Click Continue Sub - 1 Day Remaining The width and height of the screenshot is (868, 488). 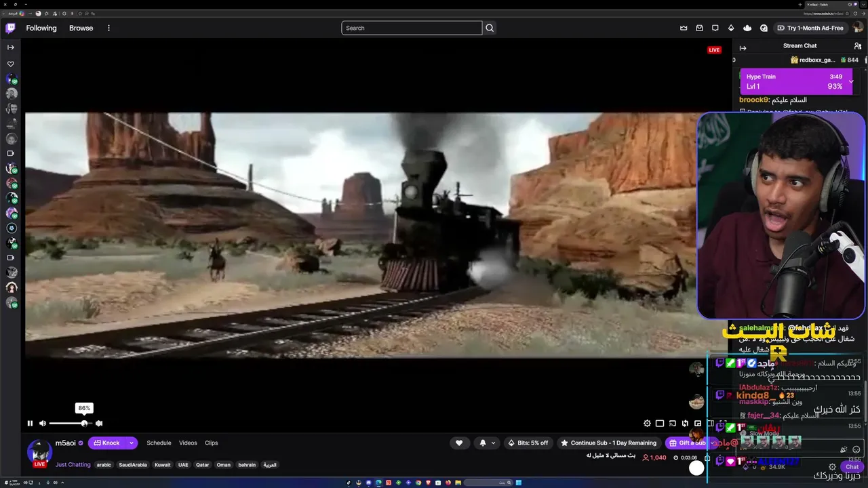[x=608, y=443]
